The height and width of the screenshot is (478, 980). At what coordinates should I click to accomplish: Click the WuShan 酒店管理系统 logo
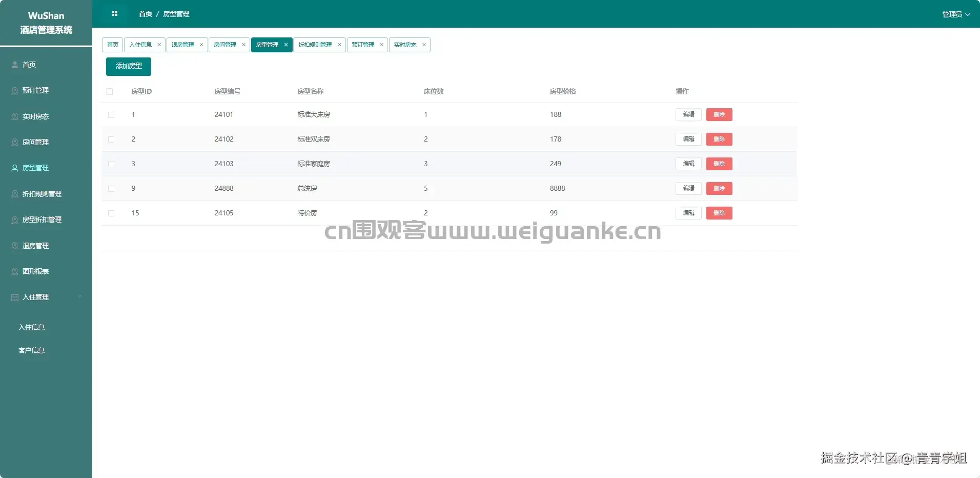pyautogui.click(x=46, y=23)
